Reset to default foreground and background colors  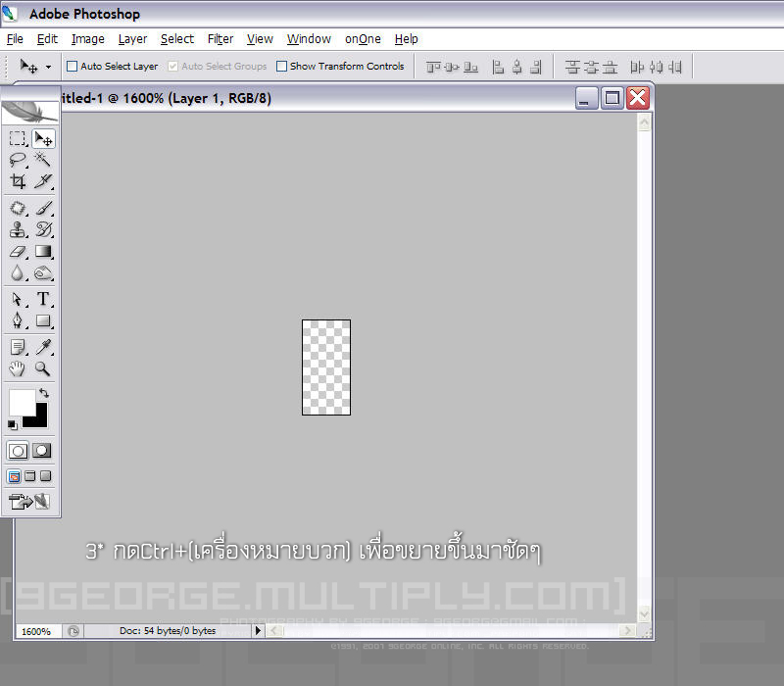[13, 425]
